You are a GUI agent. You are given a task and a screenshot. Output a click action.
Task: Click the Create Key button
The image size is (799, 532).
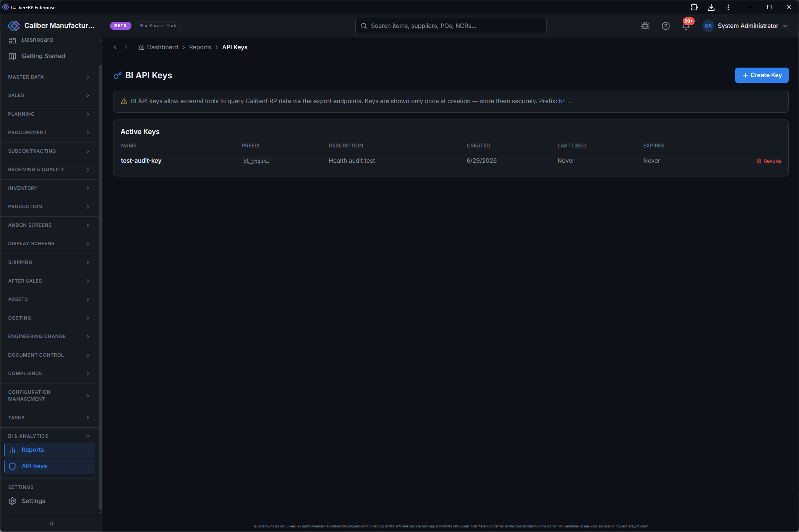762,75
